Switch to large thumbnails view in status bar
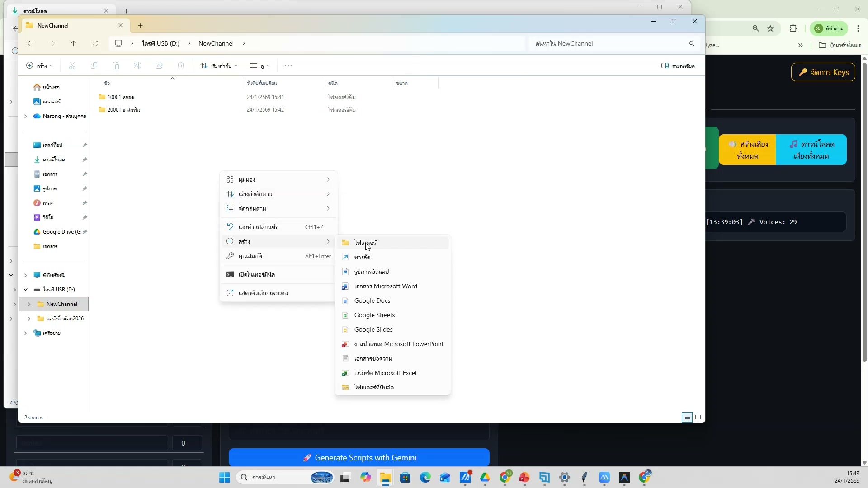 (x=698, y=418)
